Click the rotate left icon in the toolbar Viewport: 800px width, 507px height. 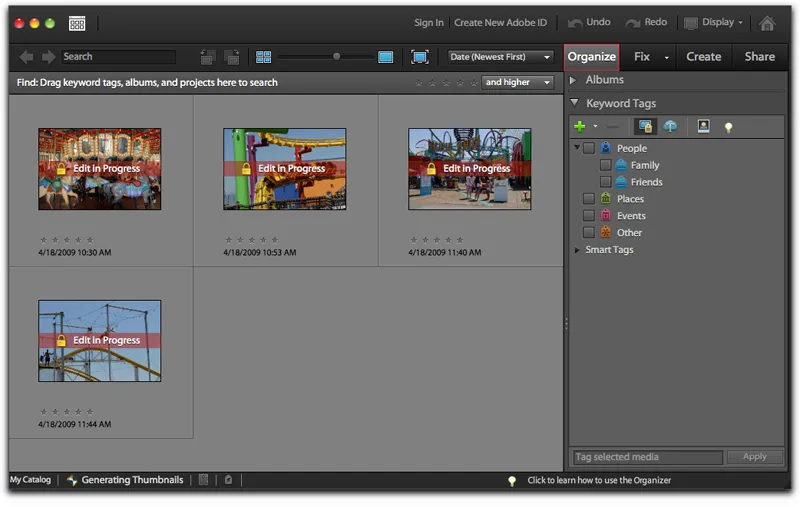pyautogui.click(x=208, y=57)
